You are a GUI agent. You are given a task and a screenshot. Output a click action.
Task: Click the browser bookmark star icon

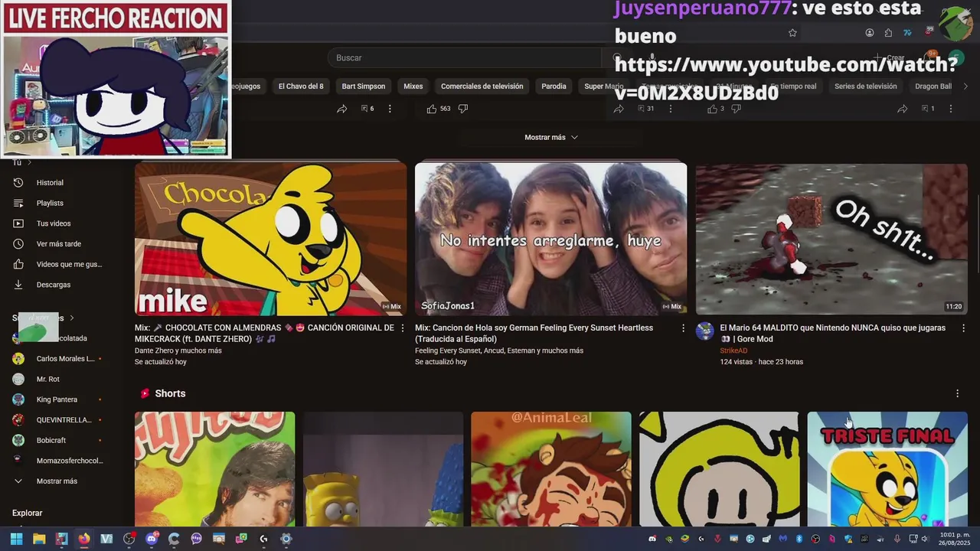point(792,33)
